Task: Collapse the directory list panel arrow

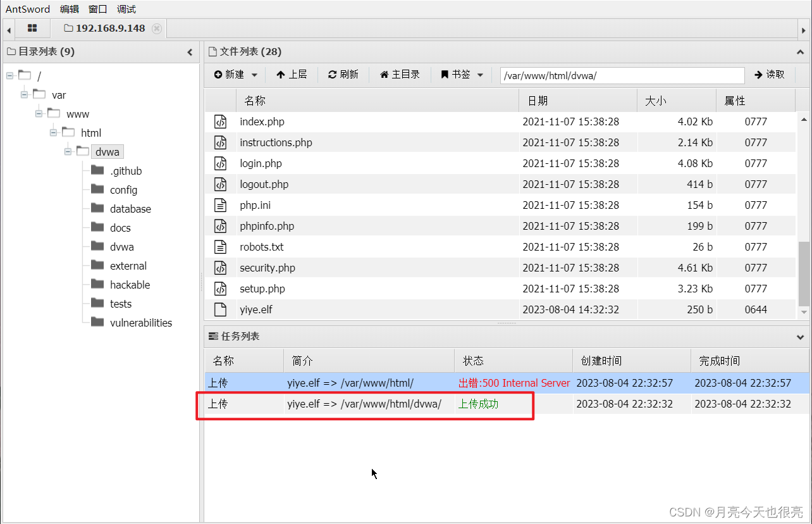Action: (x=190, y=53)
